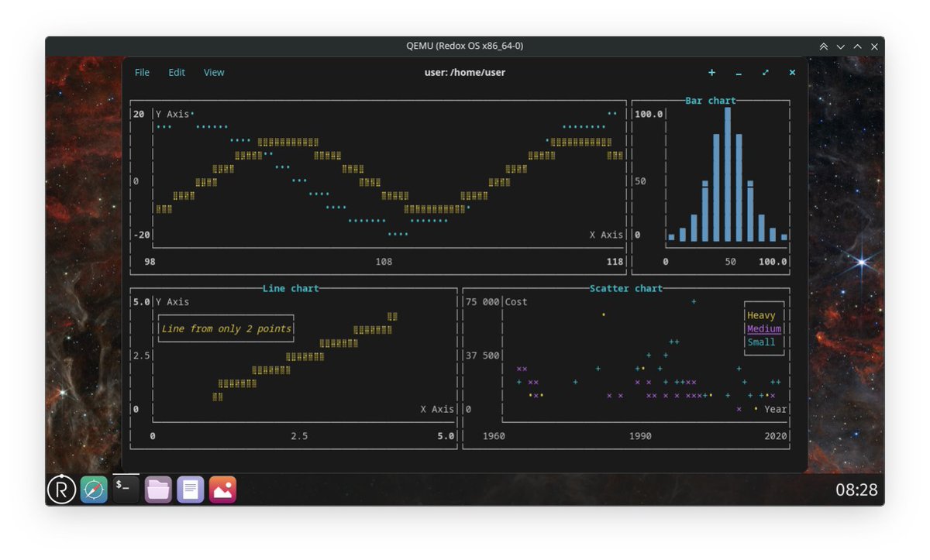Click the plus new tab icon

711,73
